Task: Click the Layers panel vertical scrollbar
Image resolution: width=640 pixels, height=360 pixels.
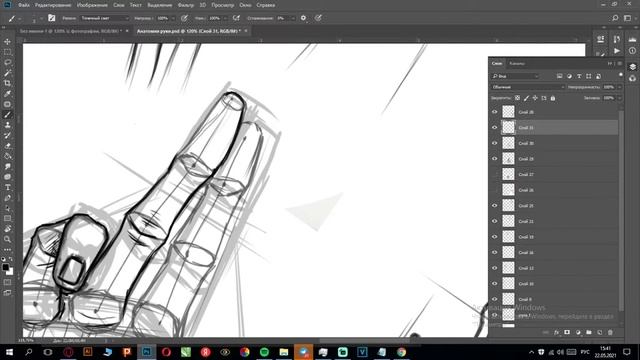Action: (621, 210)
